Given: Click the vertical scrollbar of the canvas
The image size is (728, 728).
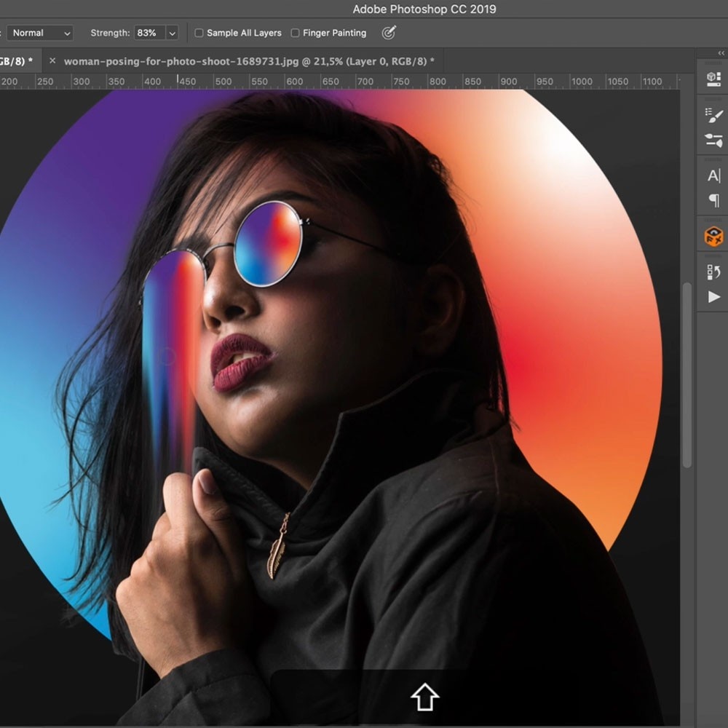Looking at the screenshot, I should click(x=687, y=375).
